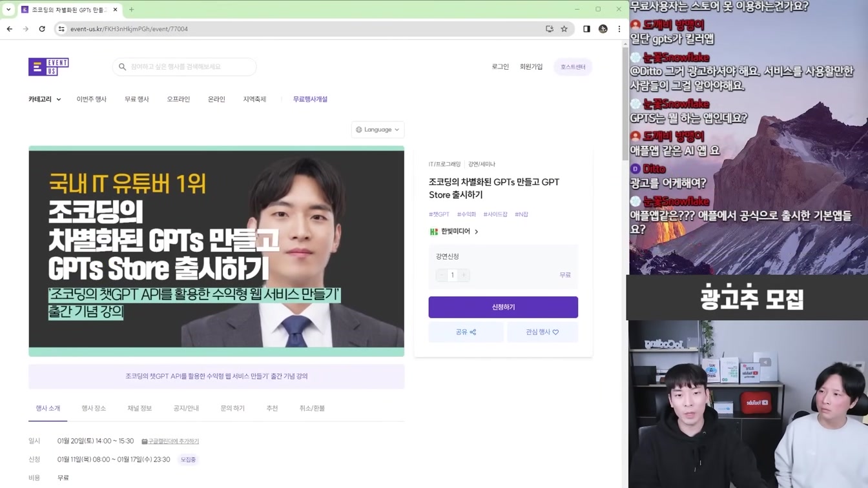Open the Language dropdown
Screen dimensions: 868x488
pyautogui.click(x=378, y=130)
